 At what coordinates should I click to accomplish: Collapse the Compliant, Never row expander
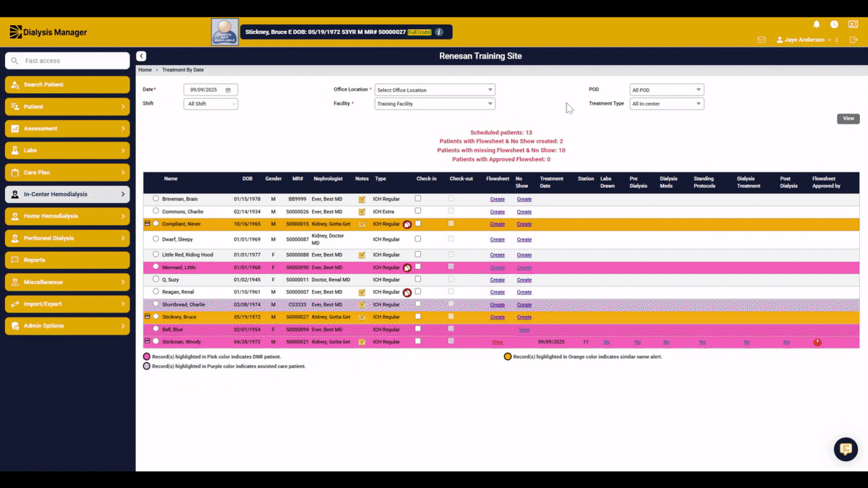148,224
